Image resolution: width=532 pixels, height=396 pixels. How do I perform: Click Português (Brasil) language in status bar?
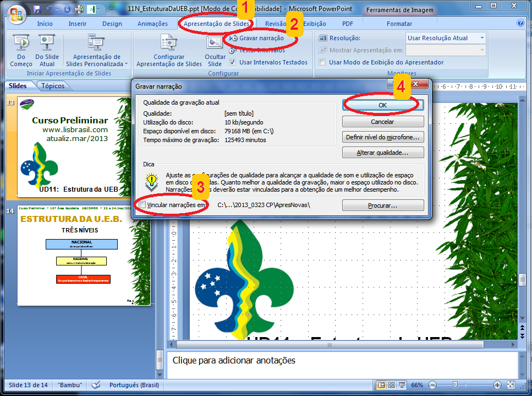[x=134, y=385]
